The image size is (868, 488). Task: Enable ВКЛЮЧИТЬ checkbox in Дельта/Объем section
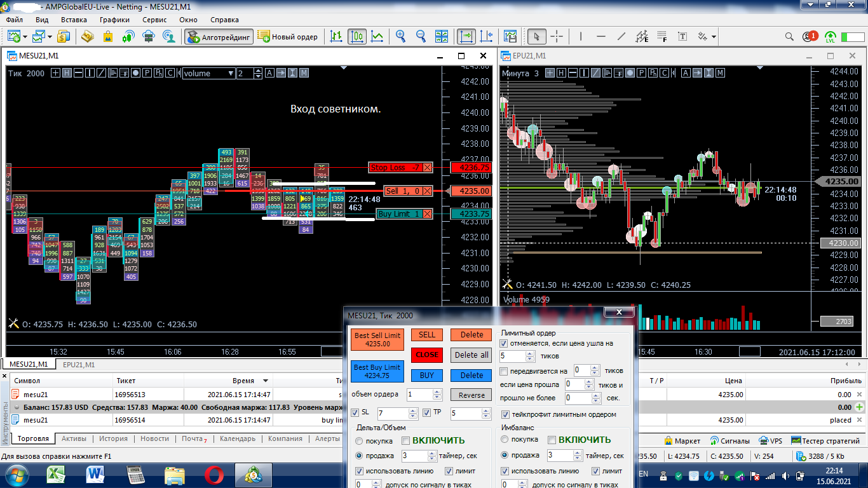click(405, 440)
